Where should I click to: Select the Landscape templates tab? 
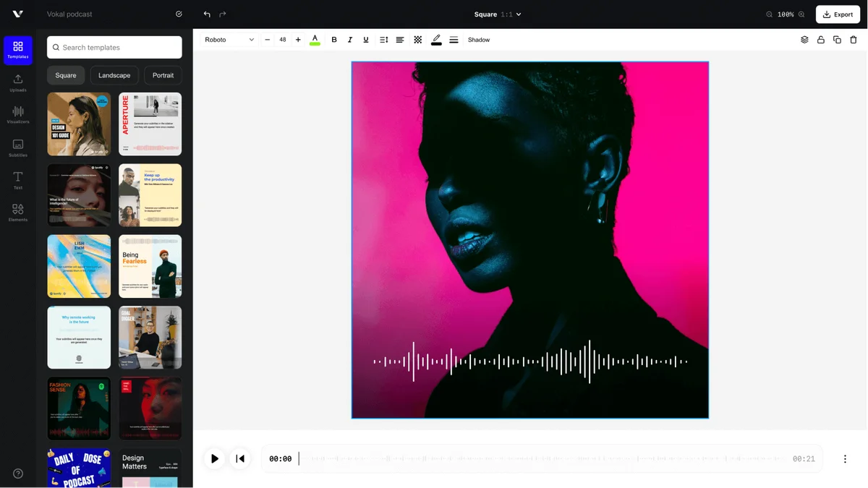tap(114, 75)
